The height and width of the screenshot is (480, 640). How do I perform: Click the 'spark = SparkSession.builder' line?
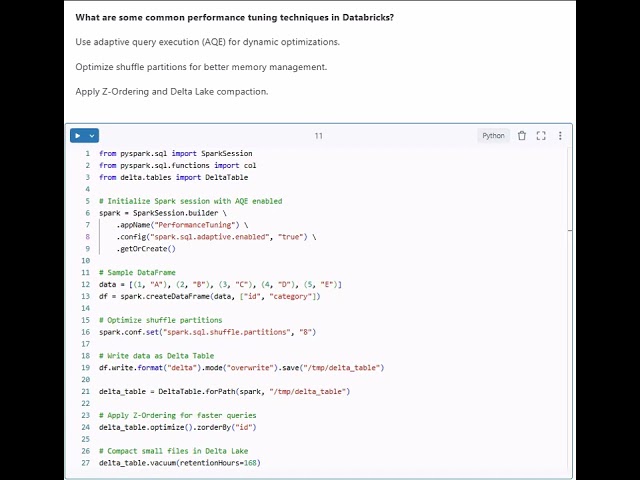coord(163,213)
